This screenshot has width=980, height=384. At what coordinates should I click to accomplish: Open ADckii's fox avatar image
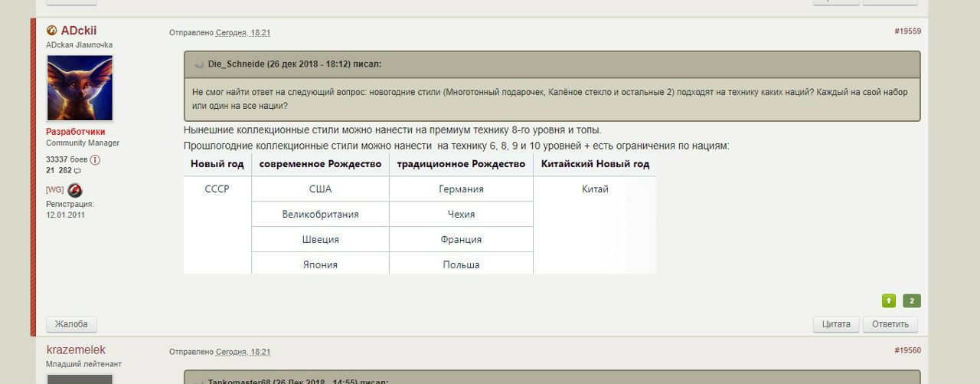[80, 88]
